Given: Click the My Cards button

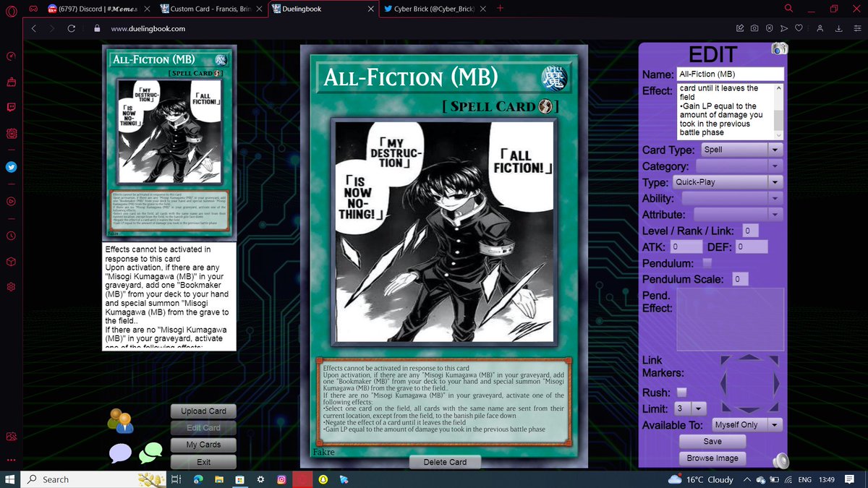Looking at the screenshot, I should (x=203, y=445).
